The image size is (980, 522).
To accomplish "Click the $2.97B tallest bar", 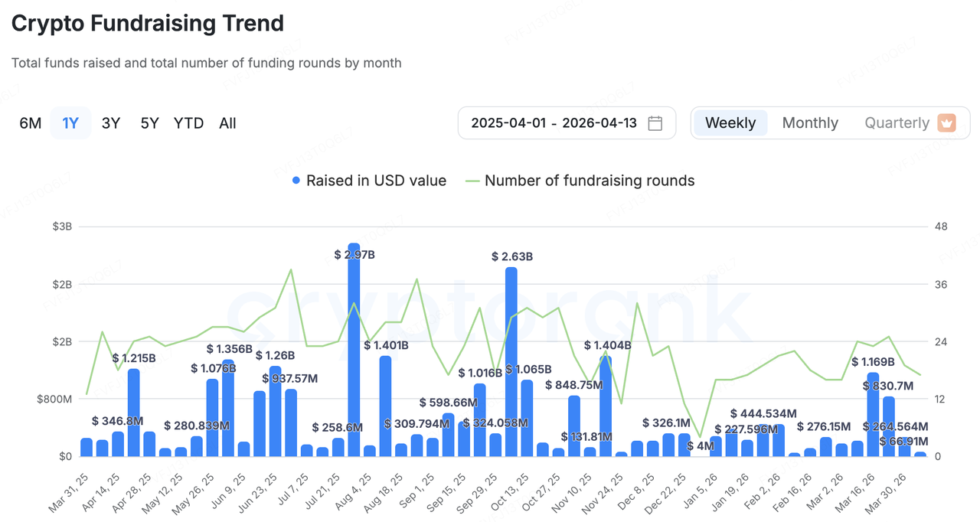I will click(354, 352).
